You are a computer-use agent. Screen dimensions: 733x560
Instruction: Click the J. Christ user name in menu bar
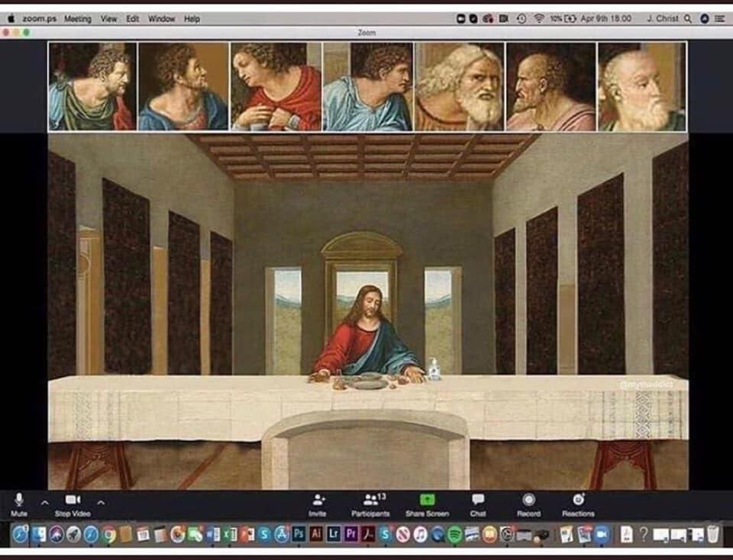[x=663, y=18]
